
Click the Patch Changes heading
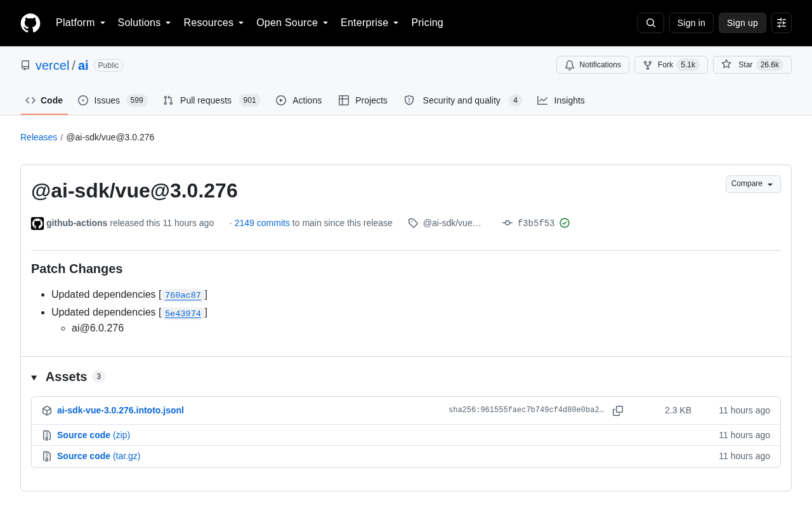coord(77,269)
